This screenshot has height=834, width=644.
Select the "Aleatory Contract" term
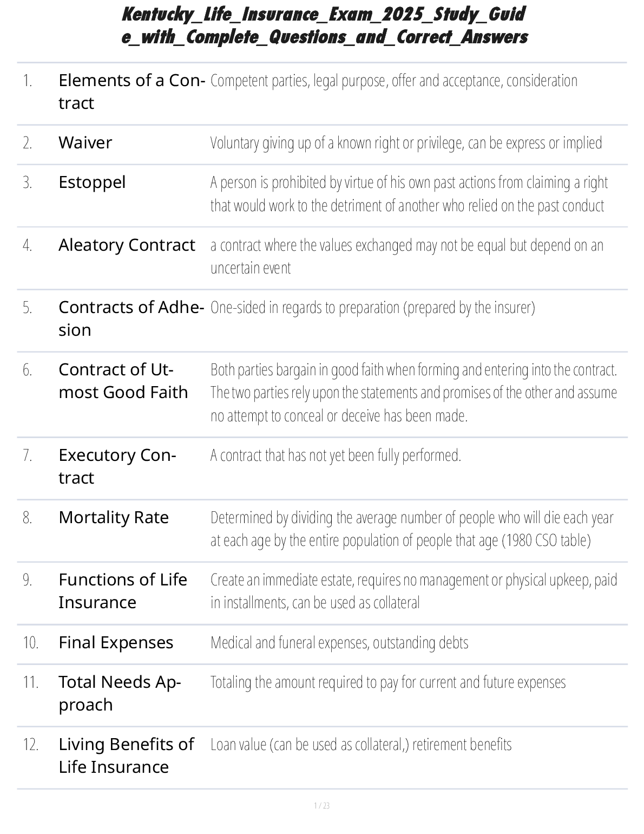[127, 245]
